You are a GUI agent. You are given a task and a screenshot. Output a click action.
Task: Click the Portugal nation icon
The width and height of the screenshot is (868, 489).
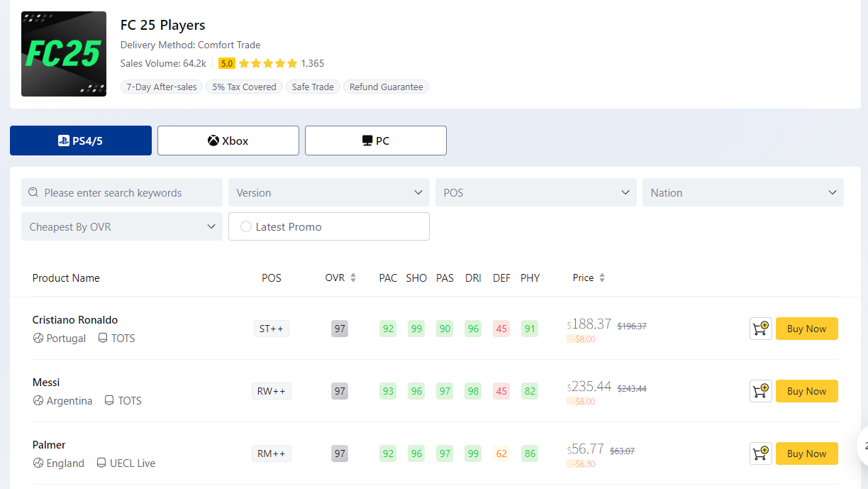(38, 339)
